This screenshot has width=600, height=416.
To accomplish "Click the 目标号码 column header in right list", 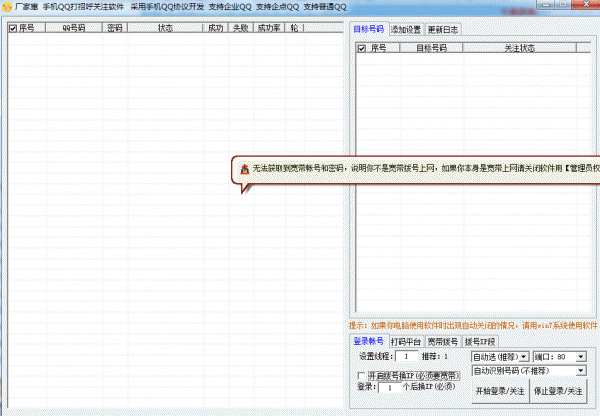I will pyautogui.click(x=431, y=48).
